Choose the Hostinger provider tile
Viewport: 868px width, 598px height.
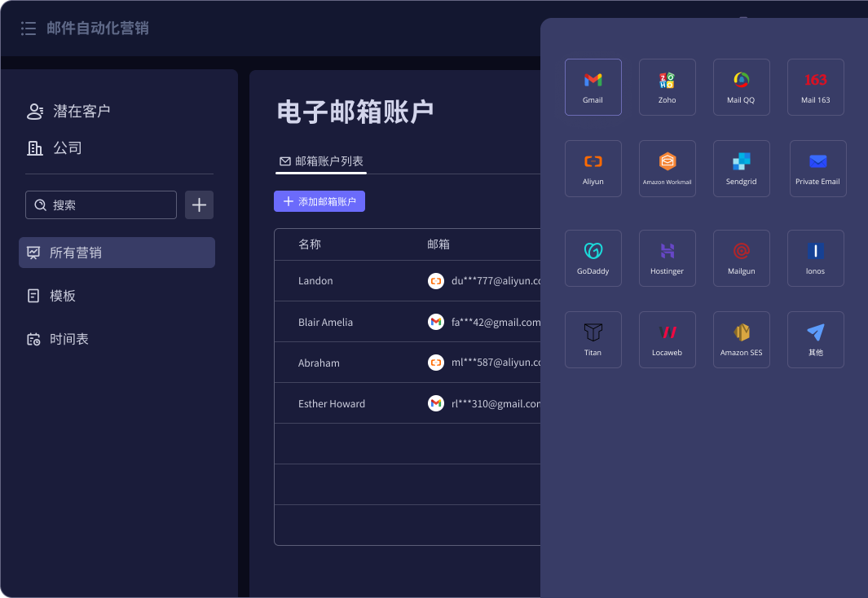coord(667,257)
